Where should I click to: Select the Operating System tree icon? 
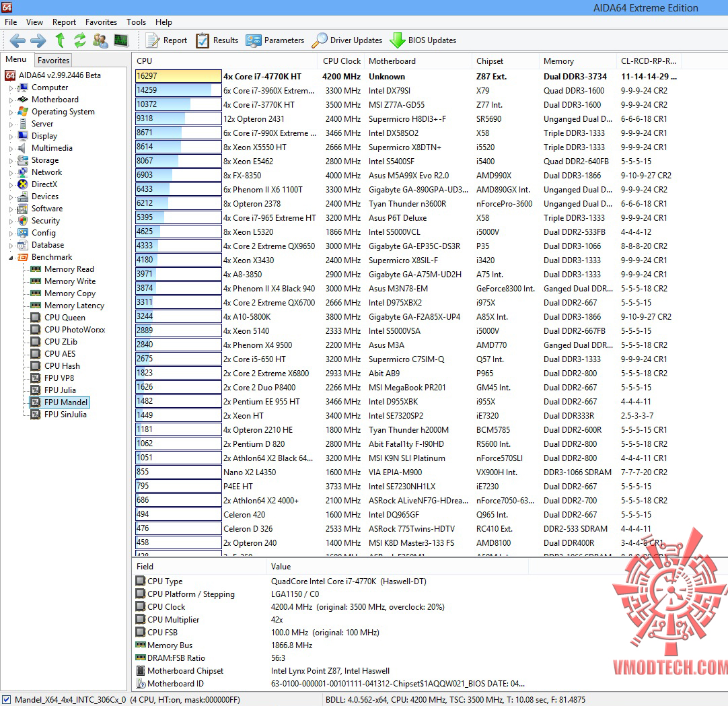23,112
